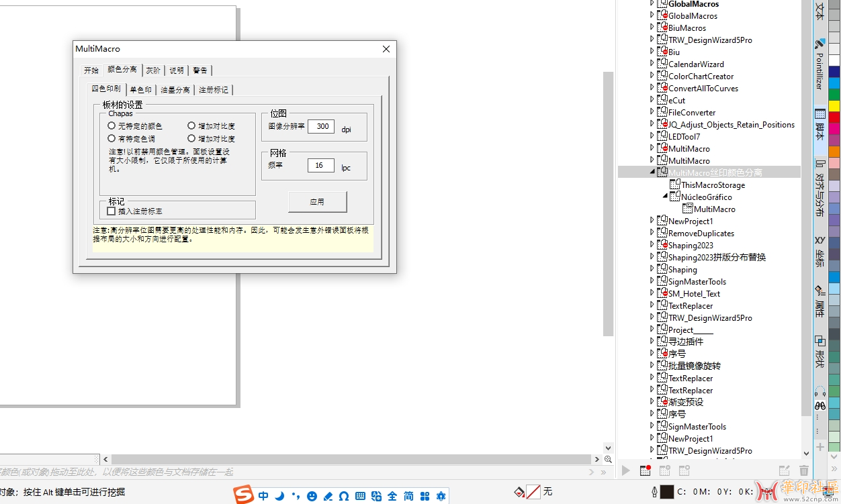The width and height of the screenshot is (841, 504).
Task: Start recording a macro
Action: coord(645,470)
